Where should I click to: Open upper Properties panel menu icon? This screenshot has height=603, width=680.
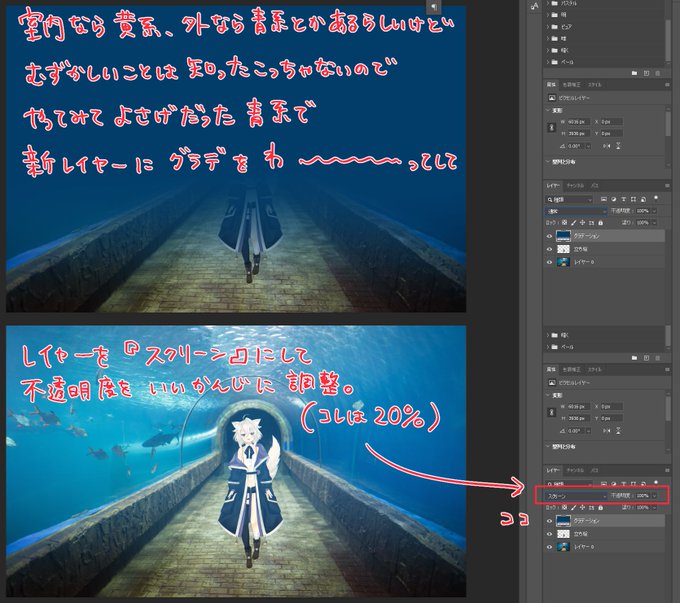[667, 85]
